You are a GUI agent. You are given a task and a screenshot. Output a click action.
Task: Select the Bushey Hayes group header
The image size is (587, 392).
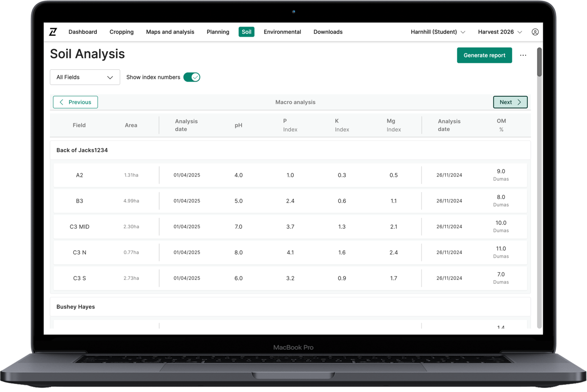(290, 307)
